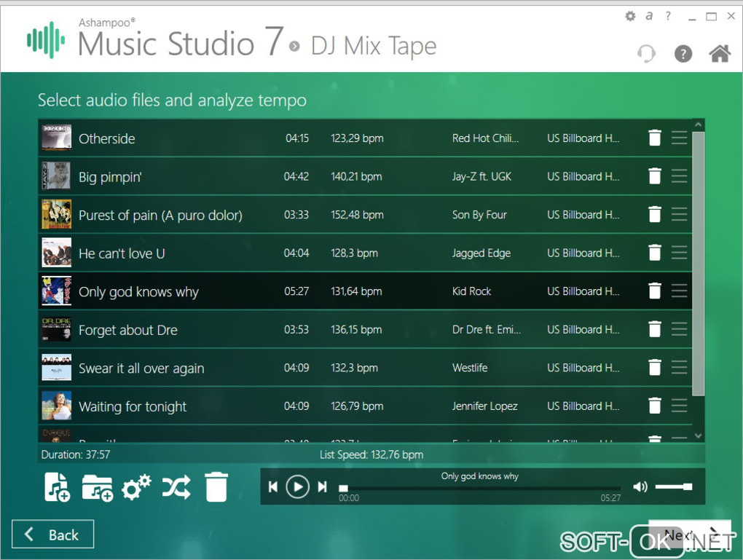This screenshot has height=560, width=743.
Task: Click 'List Speed: 132,76 bpm' status text
Action: (371, 455)
